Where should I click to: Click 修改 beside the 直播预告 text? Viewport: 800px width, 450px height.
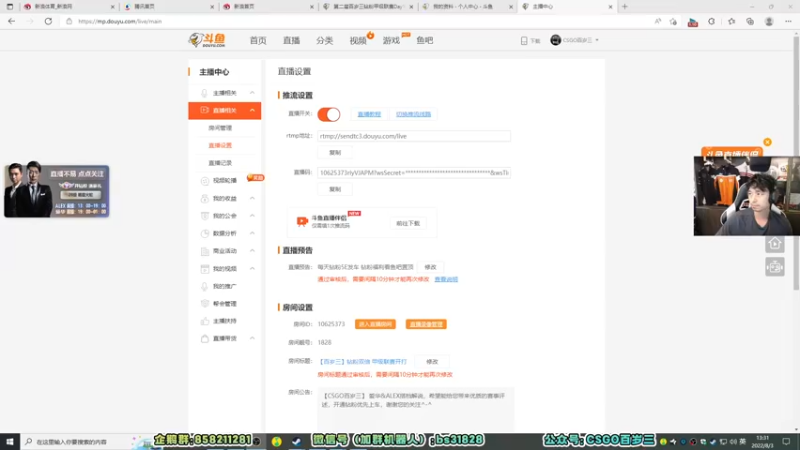point(430,267)
